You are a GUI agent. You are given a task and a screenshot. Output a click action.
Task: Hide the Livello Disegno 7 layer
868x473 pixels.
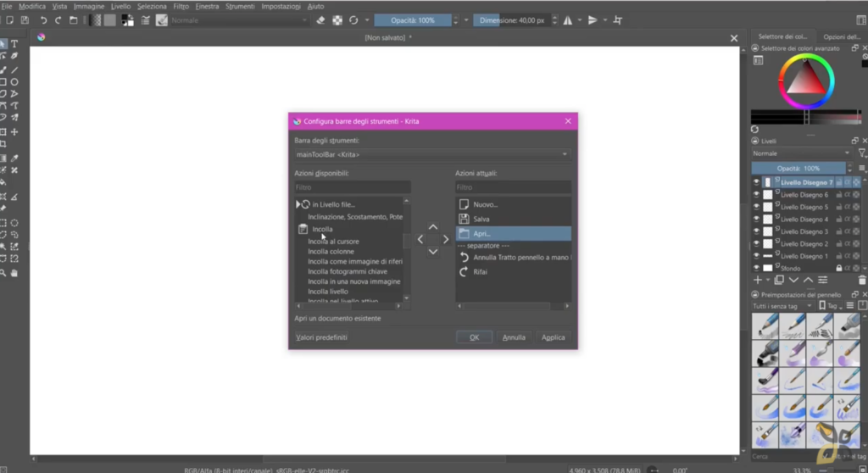click(x=756, y=182)
